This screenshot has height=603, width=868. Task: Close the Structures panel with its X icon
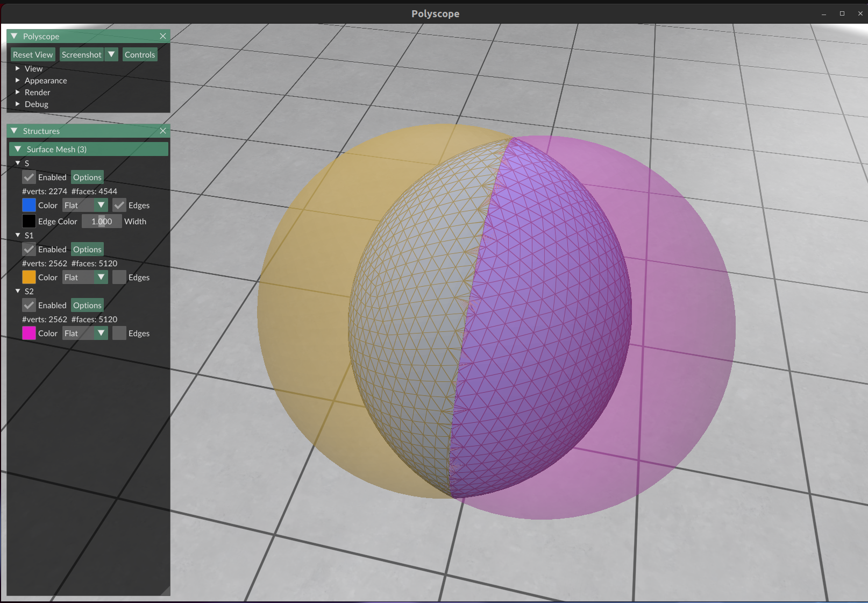(163, 131)
